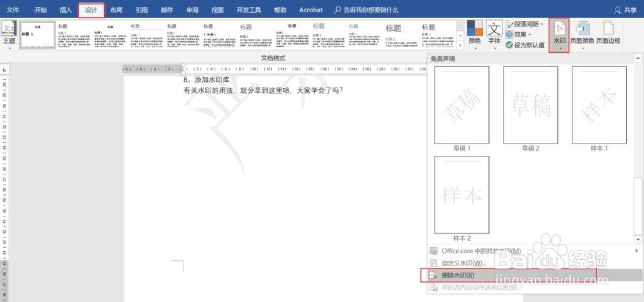Open the 水印 button dropdown arrow

(559, 48)
